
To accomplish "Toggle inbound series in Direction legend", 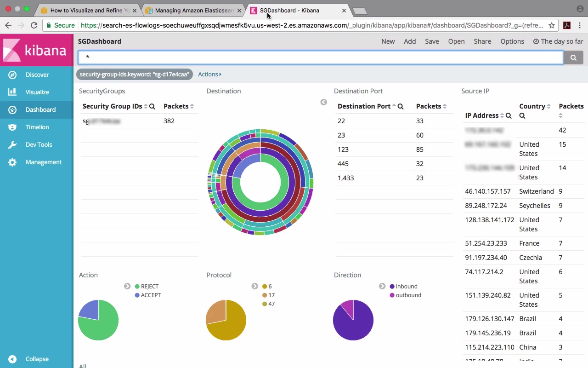I will (x=406, y=286).
